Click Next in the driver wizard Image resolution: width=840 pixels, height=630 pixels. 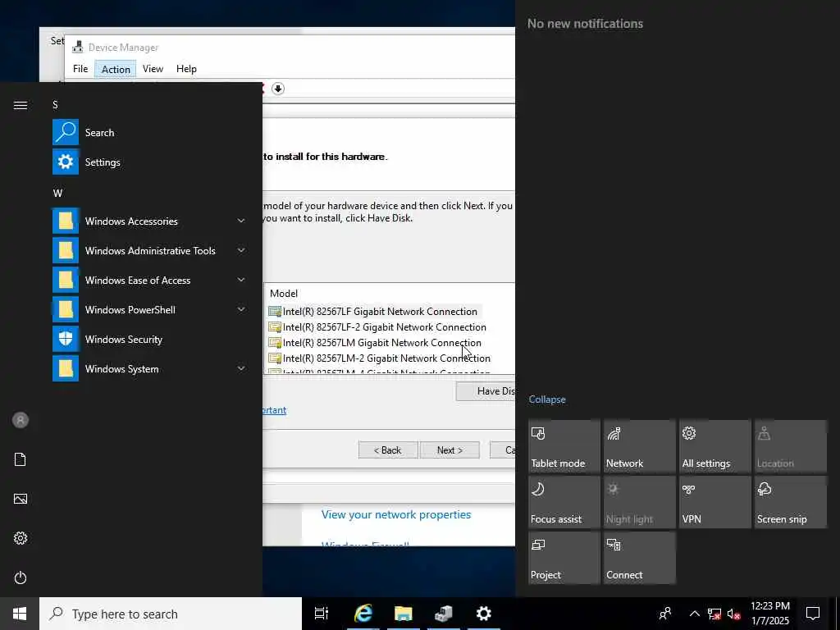click(x=450, y=450)
